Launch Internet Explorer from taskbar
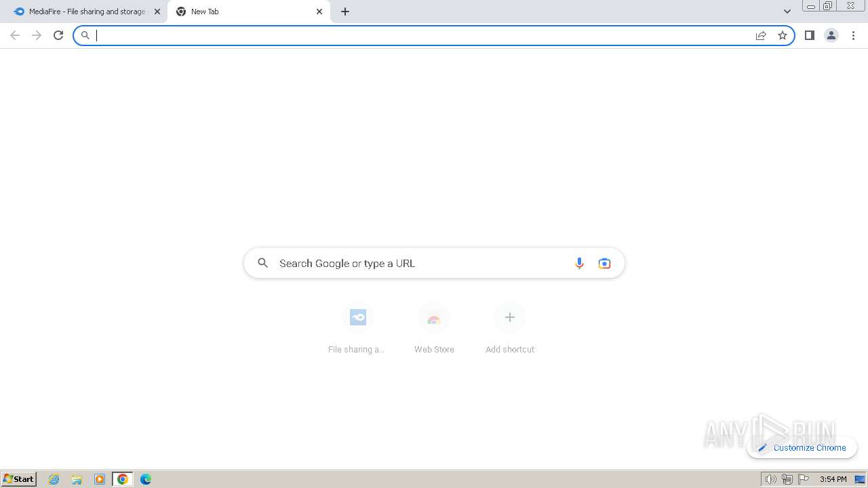Viewport: 868px width, 488px height. point(54,479)
